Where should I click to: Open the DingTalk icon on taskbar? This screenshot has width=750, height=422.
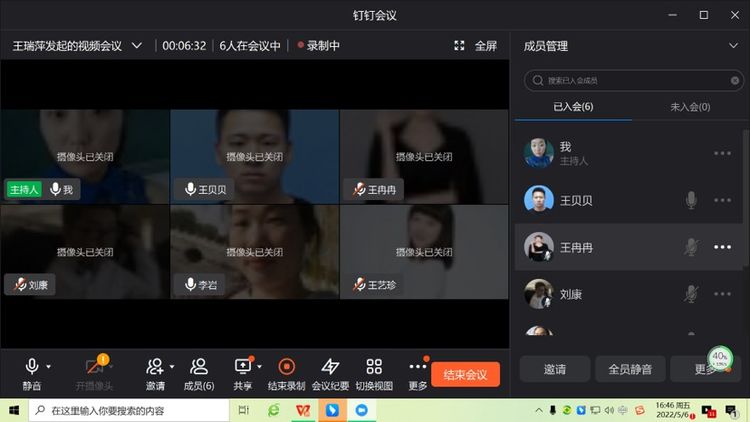[x=332, y=410]
